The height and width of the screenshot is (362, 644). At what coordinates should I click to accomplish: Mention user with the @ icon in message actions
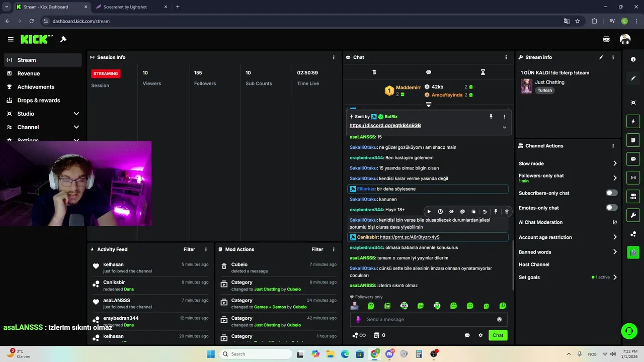click(462, 212)
